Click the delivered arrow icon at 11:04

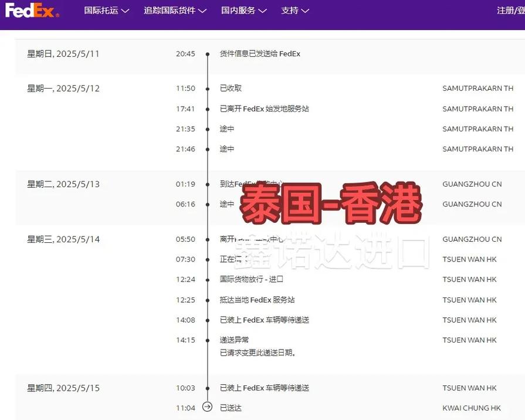pos(208,407)
